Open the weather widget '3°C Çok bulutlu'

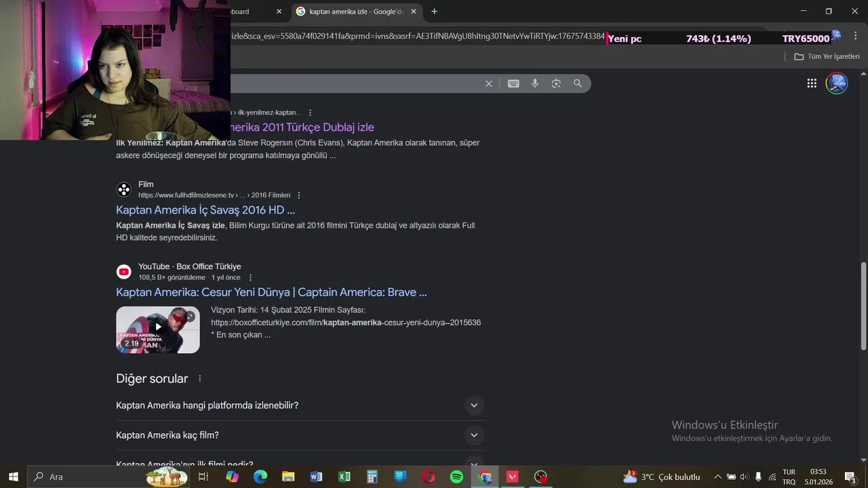(661, 476)
